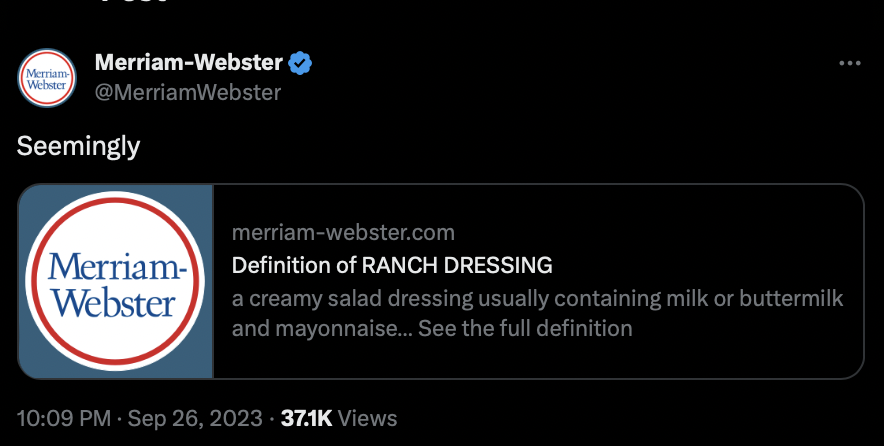Open the merriam-webster.com domain text in card
This screenshot has height=446, width=884.
click(343, 232)
